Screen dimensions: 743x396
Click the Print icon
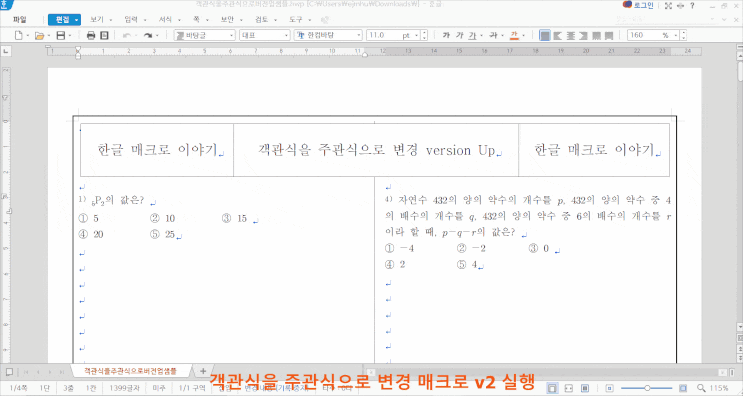(x=91, y=36)
